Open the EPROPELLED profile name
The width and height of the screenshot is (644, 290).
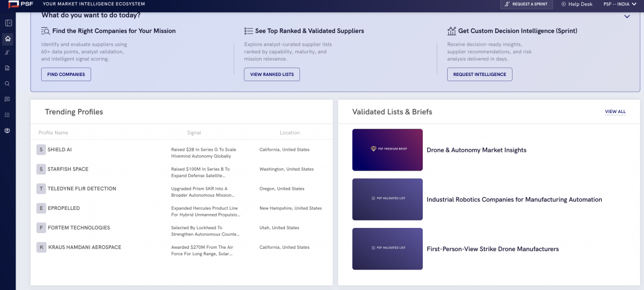tap(64, 208)
